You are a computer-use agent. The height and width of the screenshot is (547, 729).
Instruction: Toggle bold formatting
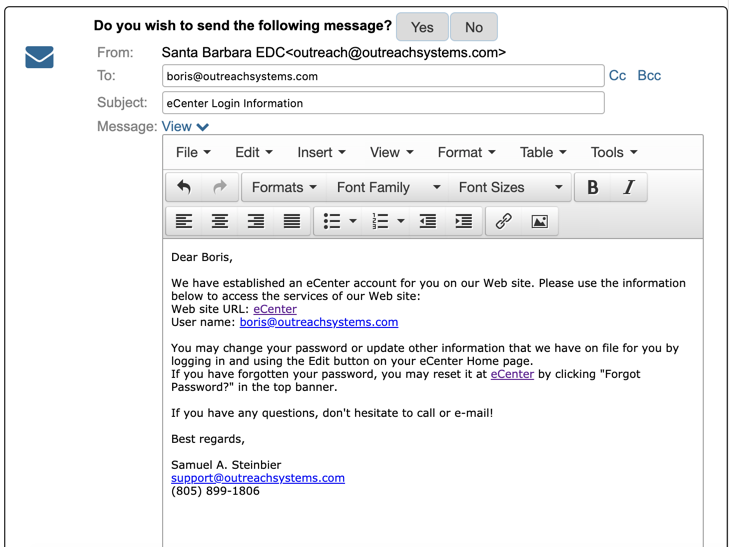click(x=593, y=187)
